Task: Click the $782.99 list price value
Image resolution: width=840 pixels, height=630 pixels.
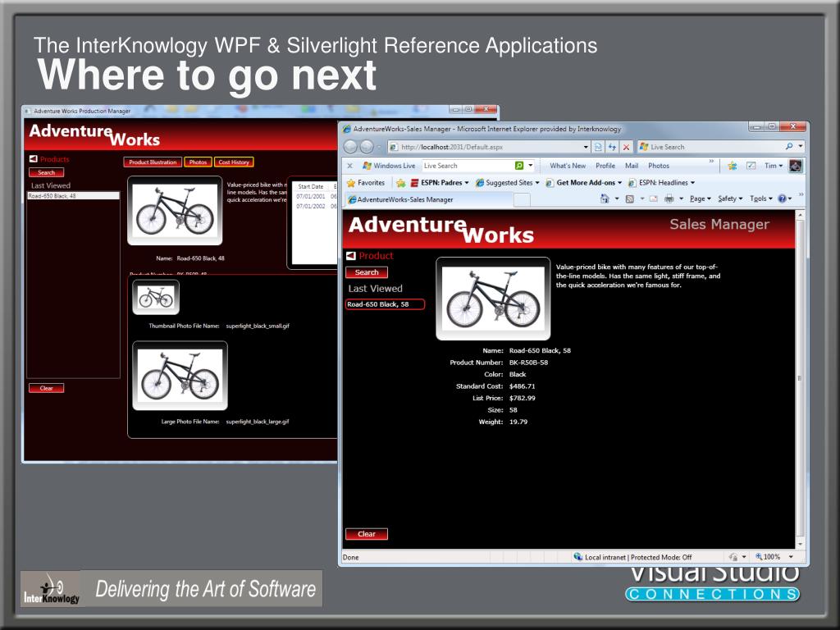Action: click(x=523, y=398)
